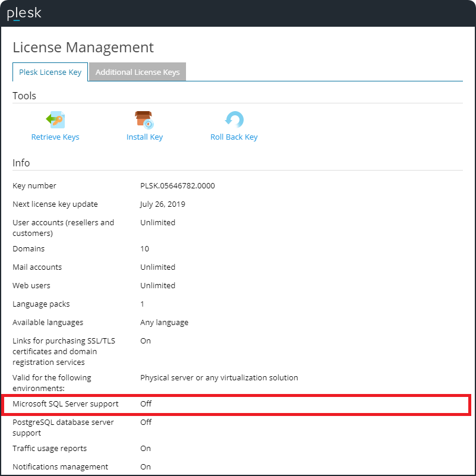
Task: Click the Physical server or any virtualization text
Action: (219, 378)
